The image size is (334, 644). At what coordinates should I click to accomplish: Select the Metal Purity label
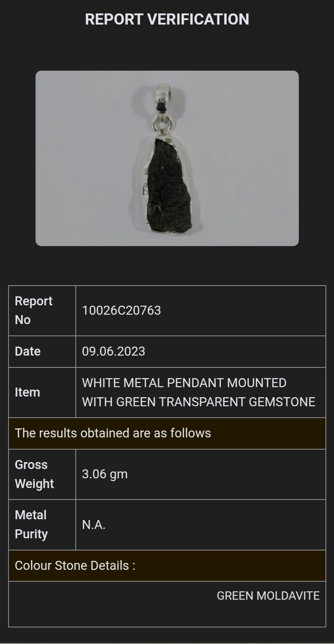[31, 525]
